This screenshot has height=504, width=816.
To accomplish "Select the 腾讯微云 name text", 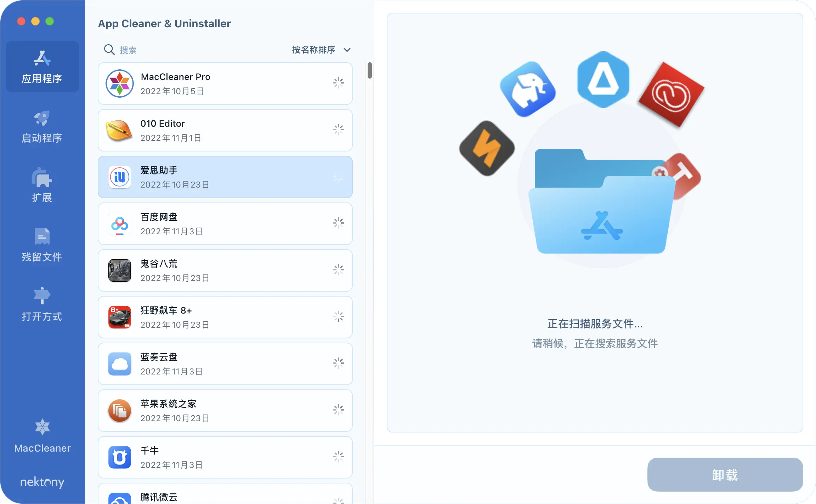I will [159, 497].
